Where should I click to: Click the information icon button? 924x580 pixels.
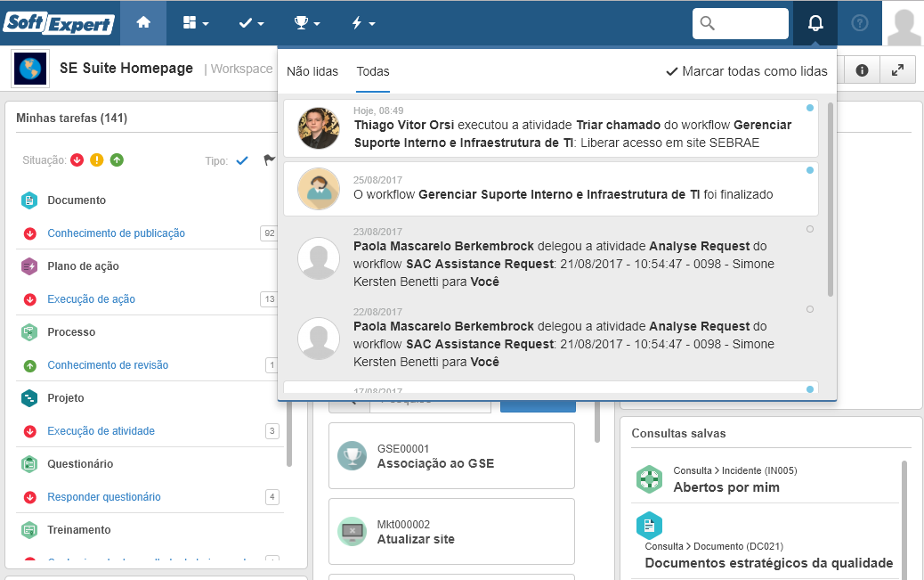tap(862, 70)
